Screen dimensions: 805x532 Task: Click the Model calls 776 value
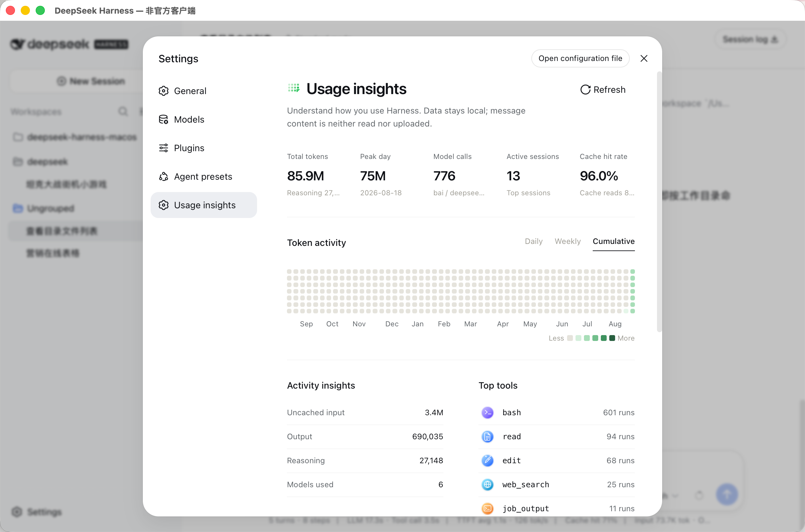coord(444,176)
